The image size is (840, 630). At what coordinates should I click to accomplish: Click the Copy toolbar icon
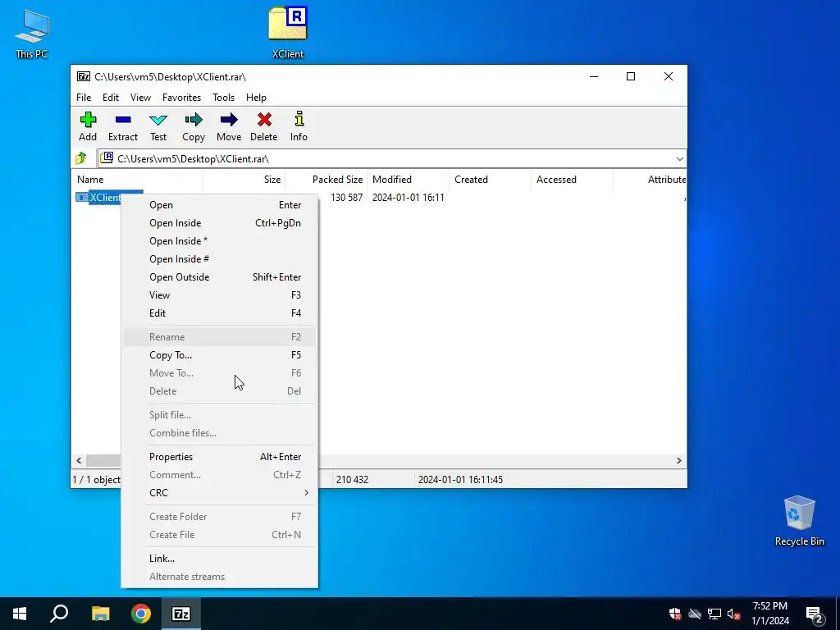[194, 126]
